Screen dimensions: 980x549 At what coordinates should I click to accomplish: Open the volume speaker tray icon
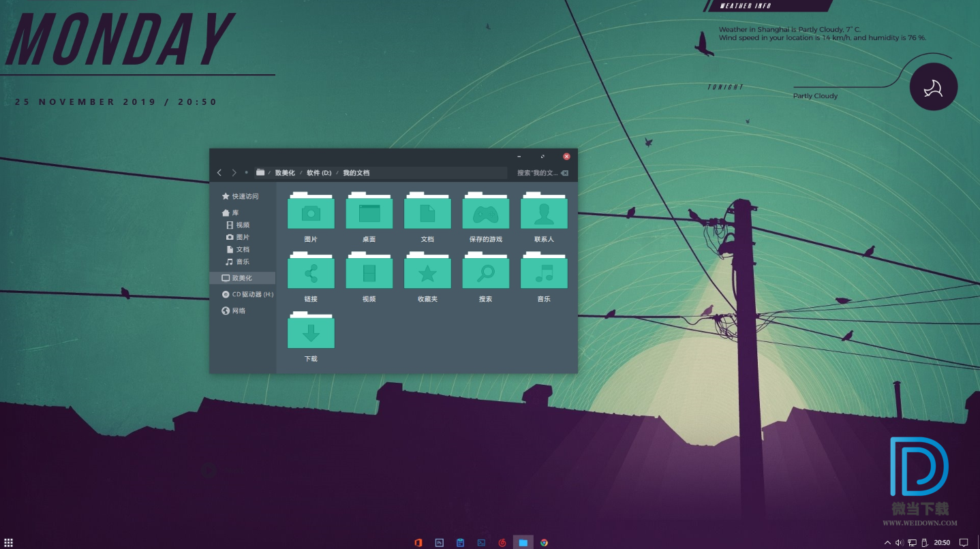coord(899,543)
